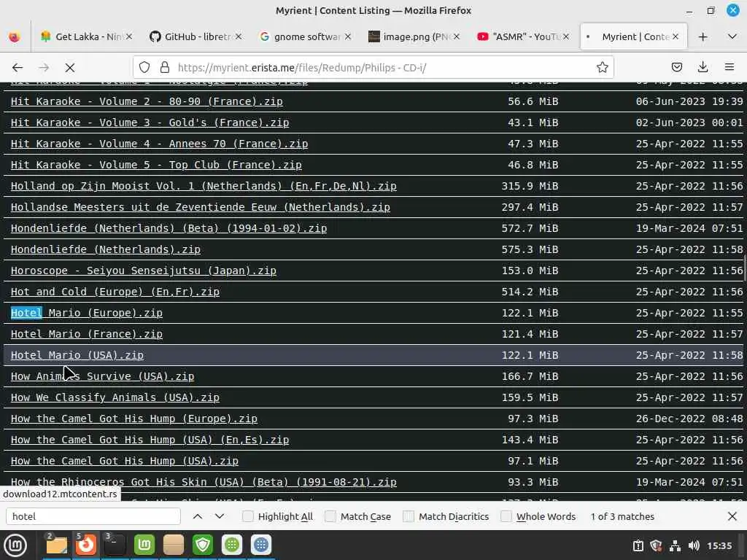
Task: Click the 1 of 3 matches text
Action: point(622,516)
